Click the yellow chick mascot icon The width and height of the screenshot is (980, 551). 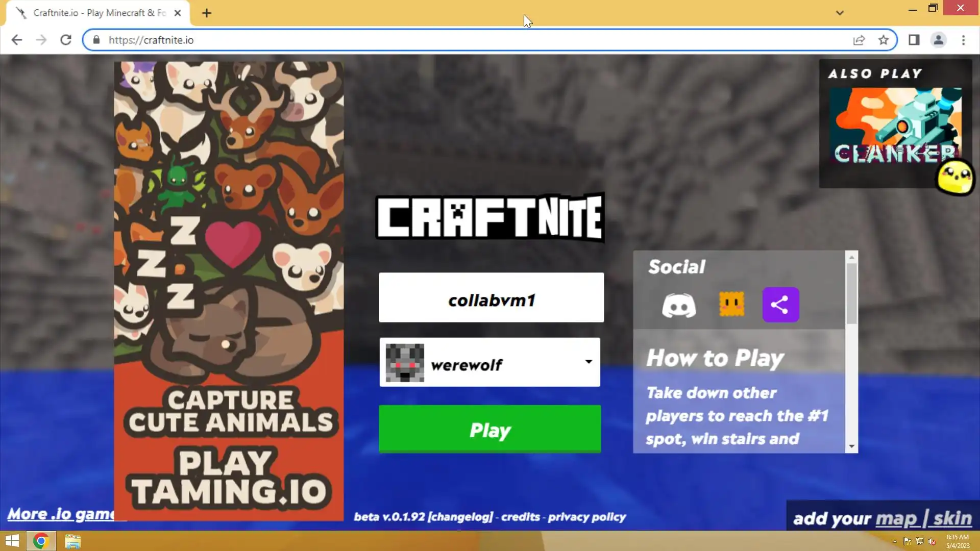coord(955,177)
